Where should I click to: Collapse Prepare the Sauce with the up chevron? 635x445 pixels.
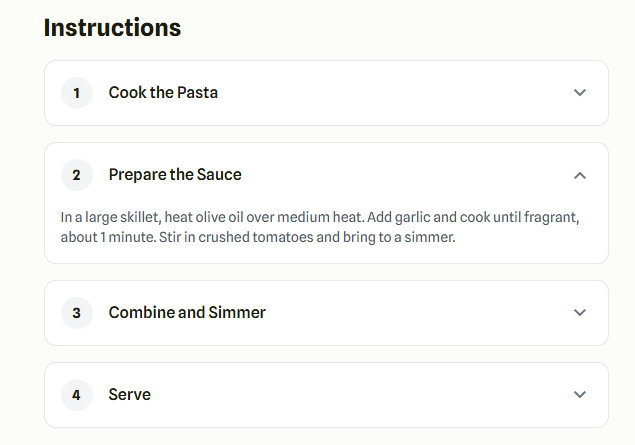[x=580, y=175]
